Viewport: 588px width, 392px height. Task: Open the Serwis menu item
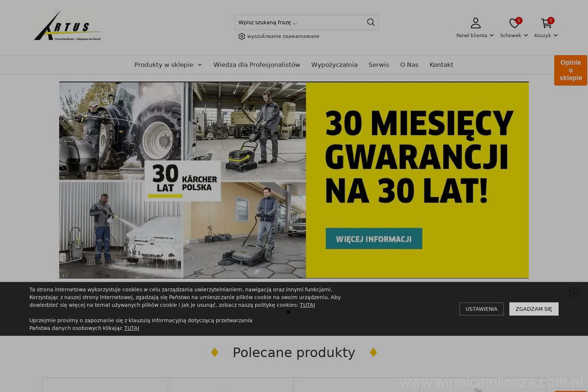[379, 65]
